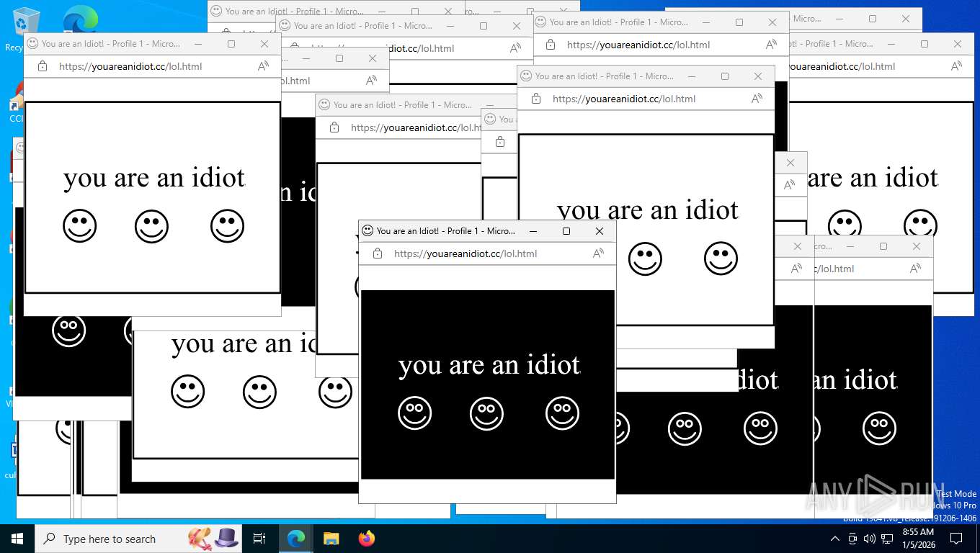The image size is (980, 553).
Task: Click the taskbar clock showing 8:55 AM
Action: point(918,539)
